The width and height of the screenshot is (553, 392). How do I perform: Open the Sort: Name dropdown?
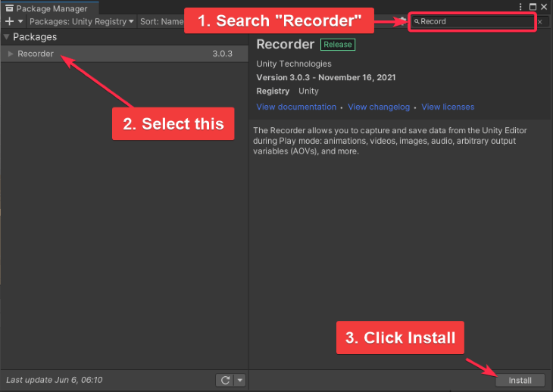[162, 22]
